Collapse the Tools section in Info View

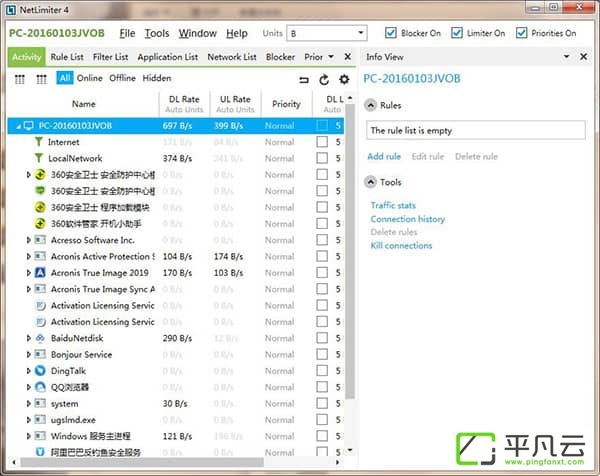pyautogui.click(x=370, y=182)
